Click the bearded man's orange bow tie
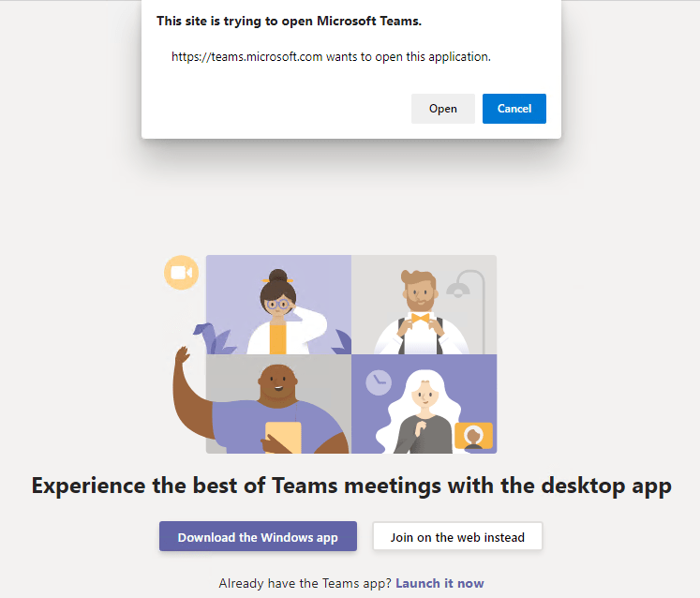Screen dimensions: 700x598 tap(419, 319)
